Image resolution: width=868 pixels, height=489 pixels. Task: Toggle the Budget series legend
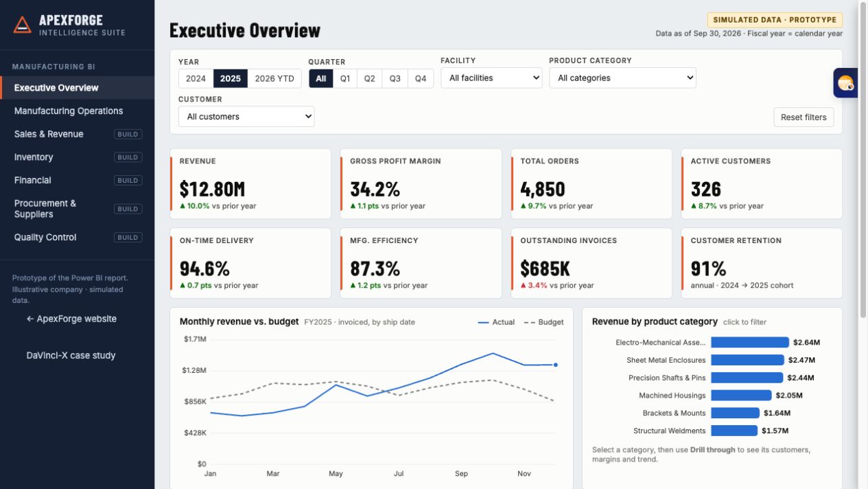[543, 322]
